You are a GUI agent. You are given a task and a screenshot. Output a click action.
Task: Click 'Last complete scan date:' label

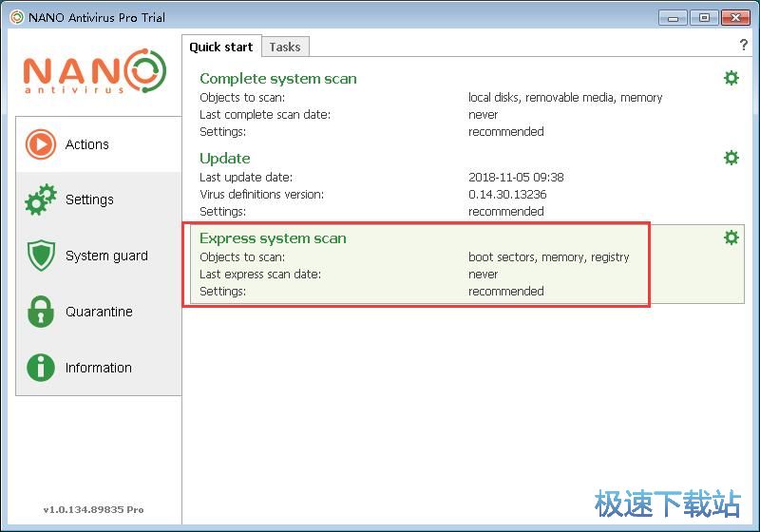265,115
